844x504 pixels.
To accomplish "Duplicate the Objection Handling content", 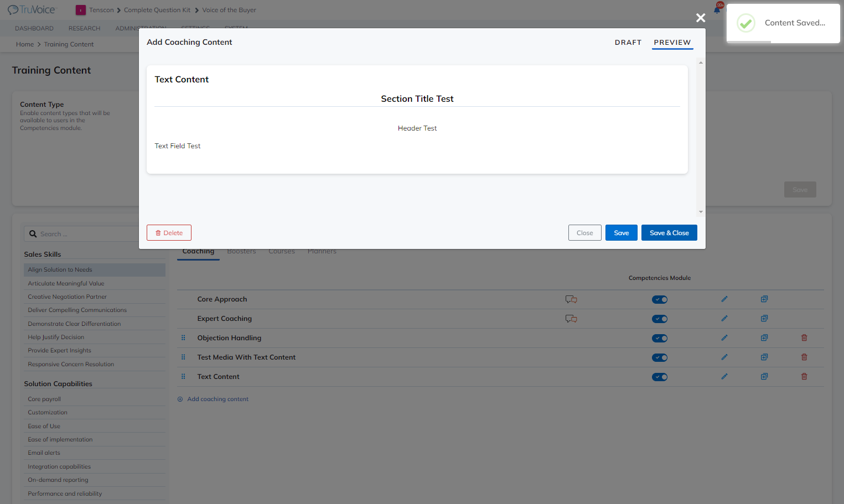I will click(764, 338).
